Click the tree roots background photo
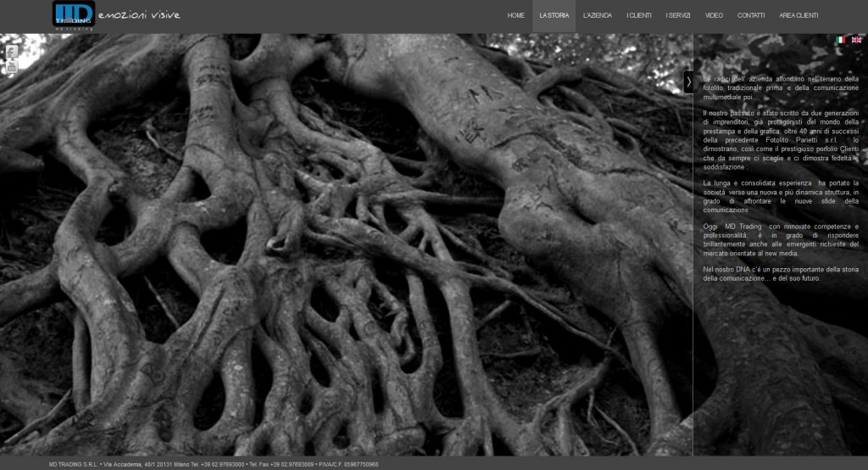Screen dimensions: 868x470 (x=339, y=255)
